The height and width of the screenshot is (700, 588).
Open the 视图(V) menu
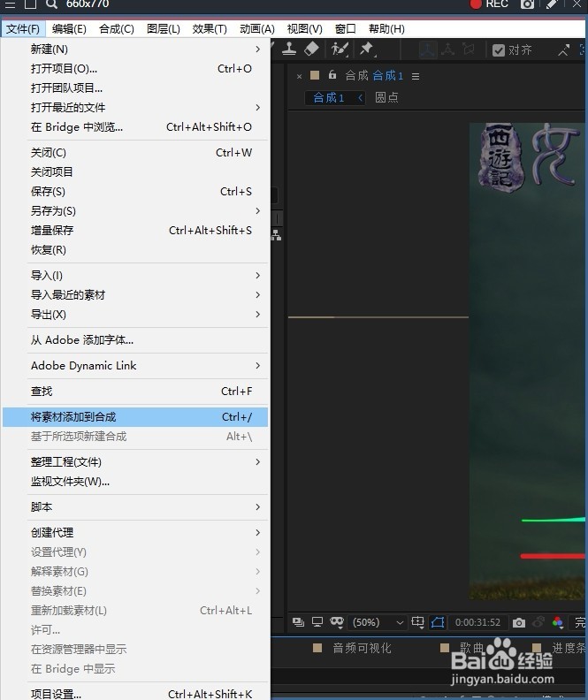click(304, 29)
